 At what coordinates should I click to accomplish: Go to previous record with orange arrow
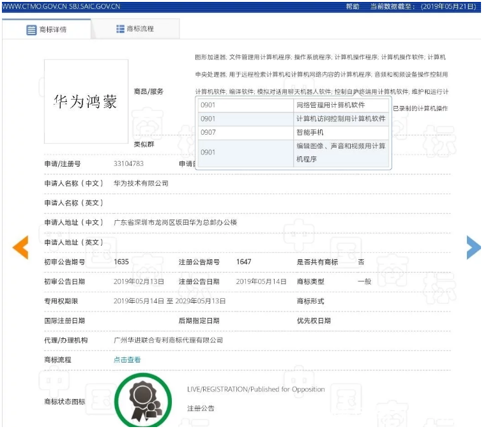(x=20, y=247)
